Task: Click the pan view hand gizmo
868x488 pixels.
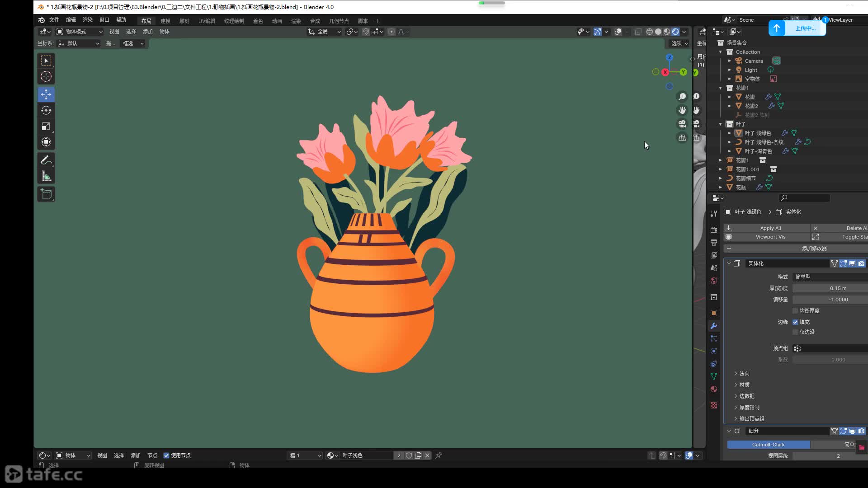Action: coord(682,110)
